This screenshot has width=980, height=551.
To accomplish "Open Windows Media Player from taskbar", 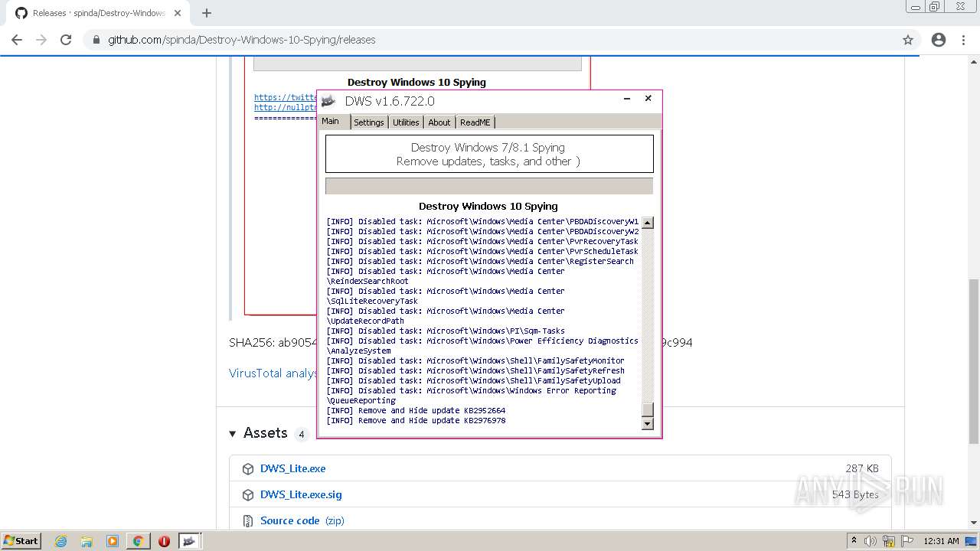I will pos(113,541).
